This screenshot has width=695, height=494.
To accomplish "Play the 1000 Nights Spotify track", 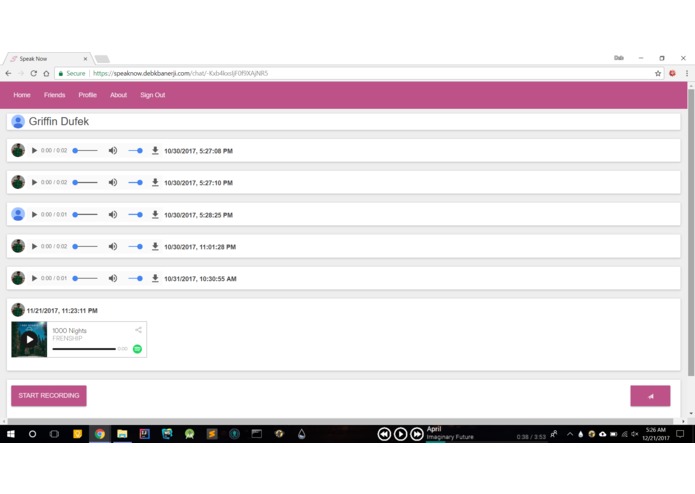I will click(29, 340).
